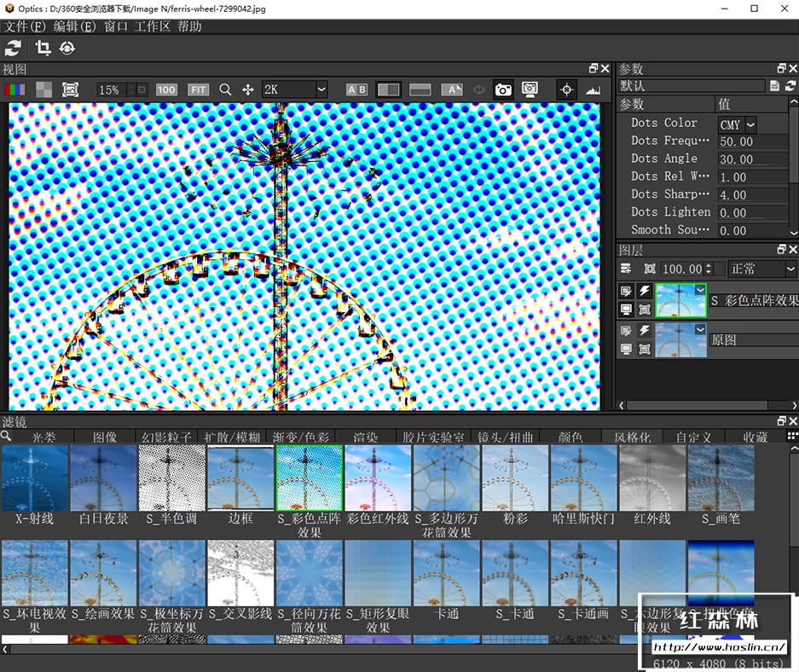Select the Crop tool
The image size is (799, 672).
coord(43,48)
